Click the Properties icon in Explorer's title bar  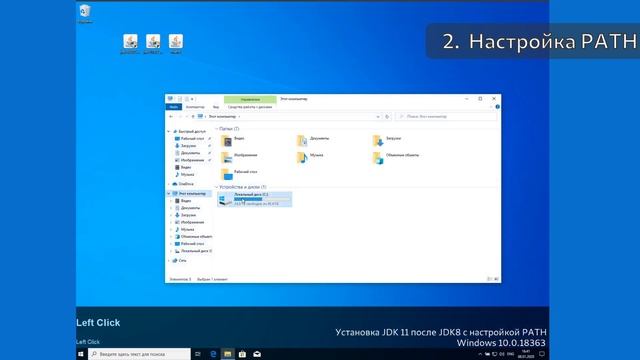tap(180, 99)
